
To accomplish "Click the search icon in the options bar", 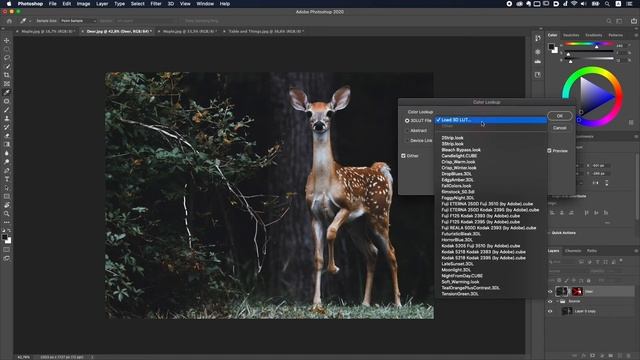I will pyautogui.click(x=609, y=21).
